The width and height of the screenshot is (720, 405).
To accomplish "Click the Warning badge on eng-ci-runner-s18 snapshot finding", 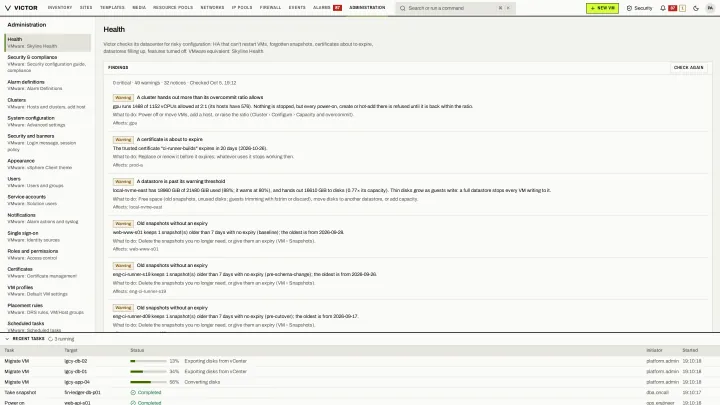I will click(x=123, y=266).
